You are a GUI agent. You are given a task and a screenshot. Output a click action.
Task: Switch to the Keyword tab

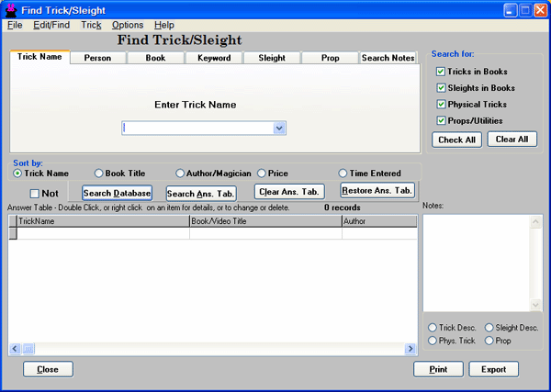click(x=213, y=58)
